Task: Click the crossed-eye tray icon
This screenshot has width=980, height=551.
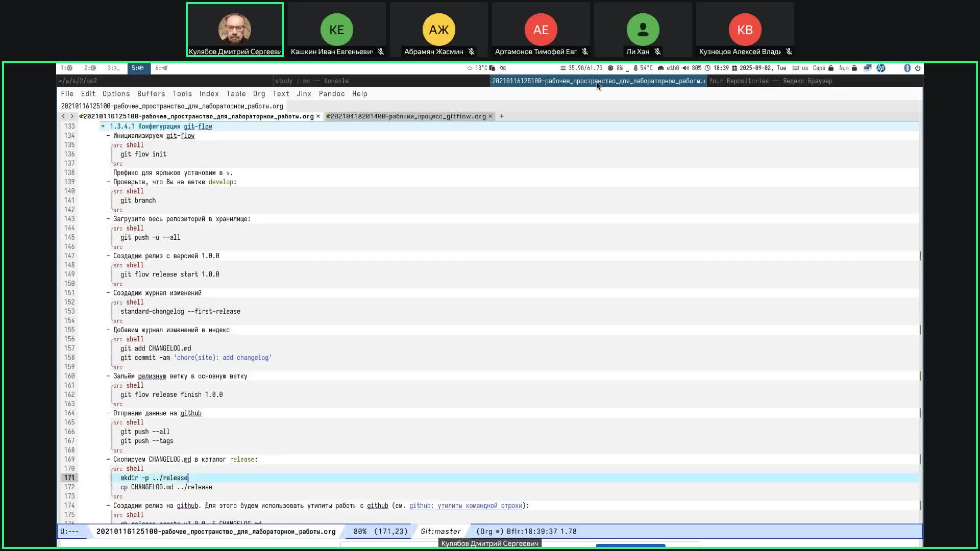Action: click(503, 68)
